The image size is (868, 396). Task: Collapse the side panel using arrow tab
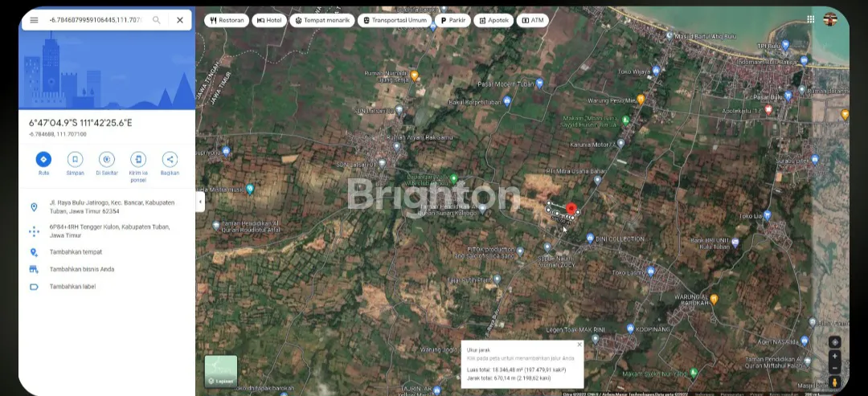[x=199, y=202]
